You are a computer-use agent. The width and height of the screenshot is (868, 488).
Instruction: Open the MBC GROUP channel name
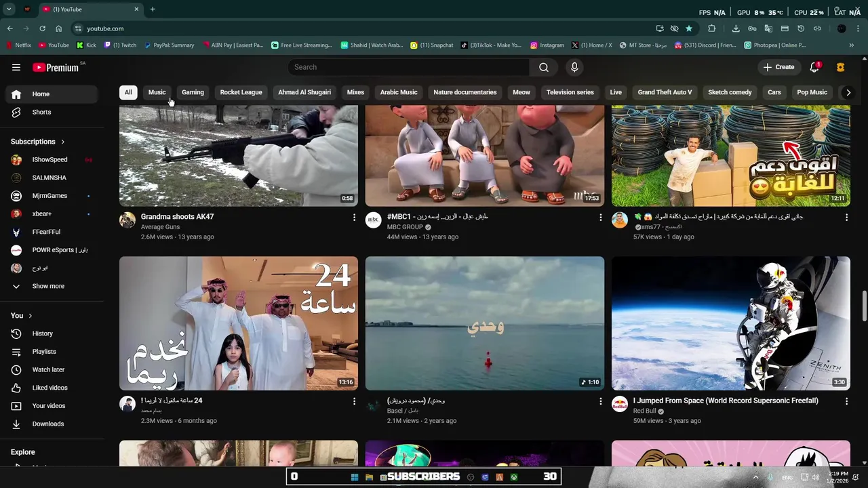pos(405,227)
